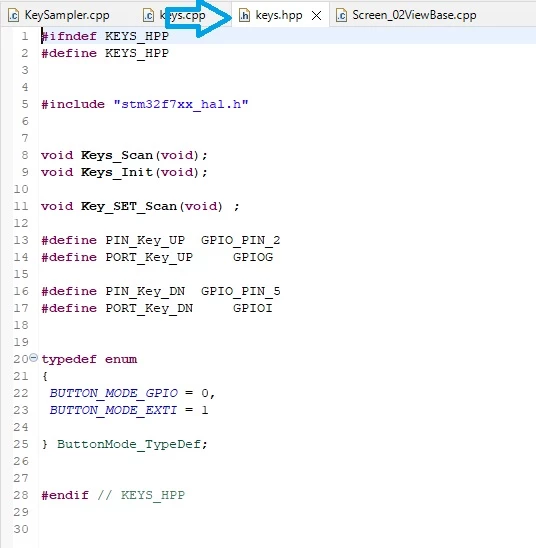
Task: Click the #endif directive on line 28
Action: tap(65, 495)
